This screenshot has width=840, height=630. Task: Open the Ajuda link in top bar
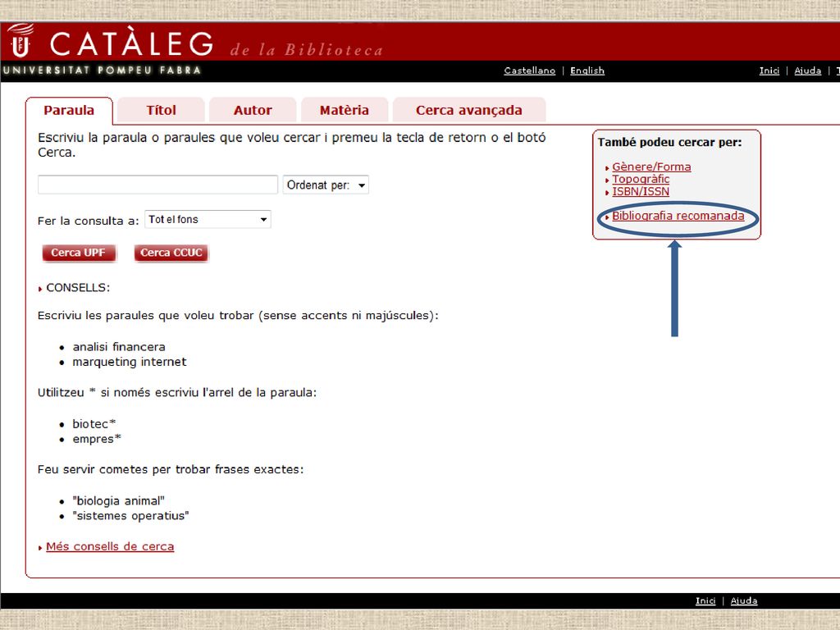point(807,71)
